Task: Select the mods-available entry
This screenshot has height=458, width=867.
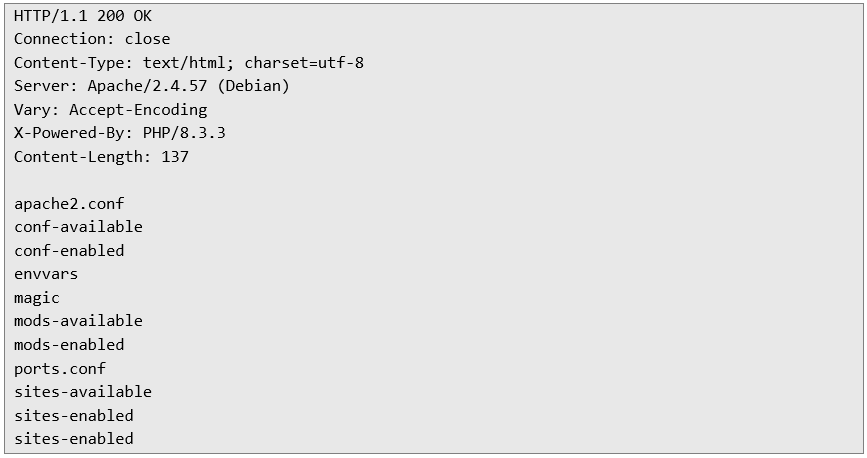Action: coord(78,321)
